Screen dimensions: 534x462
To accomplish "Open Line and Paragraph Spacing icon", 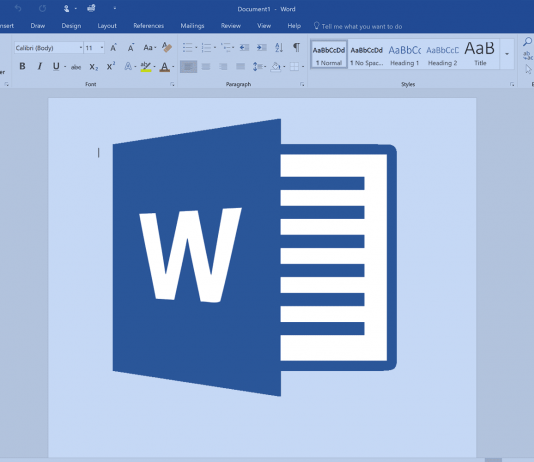I will tap(257, 66).
